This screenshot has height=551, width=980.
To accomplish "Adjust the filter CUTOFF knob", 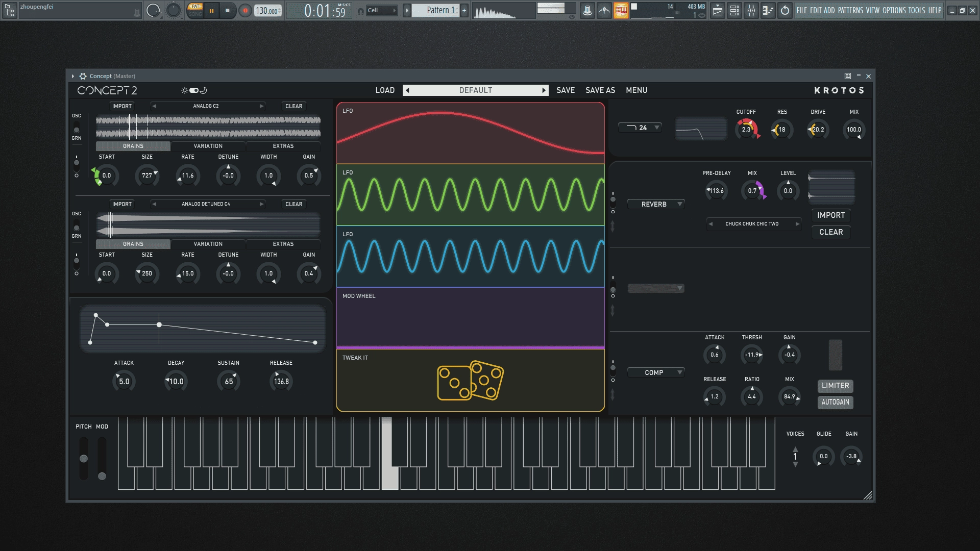I will click(x=746, y=130).
